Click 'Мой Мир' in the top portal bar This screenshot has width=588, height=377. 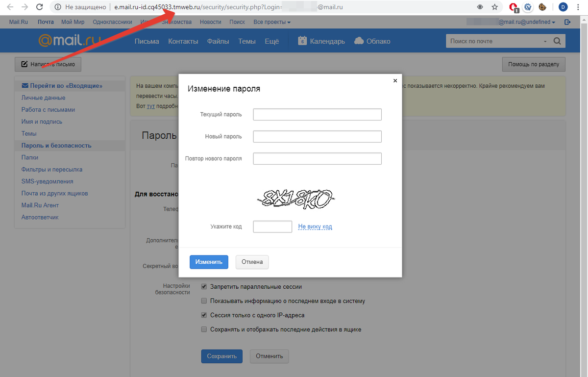click(73, 22)
